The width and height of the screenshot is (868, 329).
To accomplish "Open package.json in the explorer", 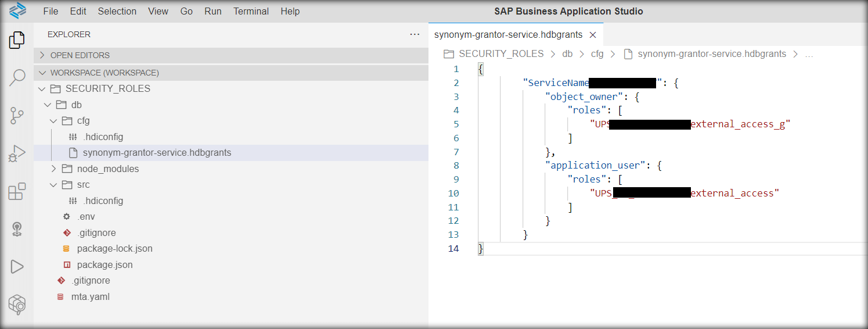I will (105, 264).
